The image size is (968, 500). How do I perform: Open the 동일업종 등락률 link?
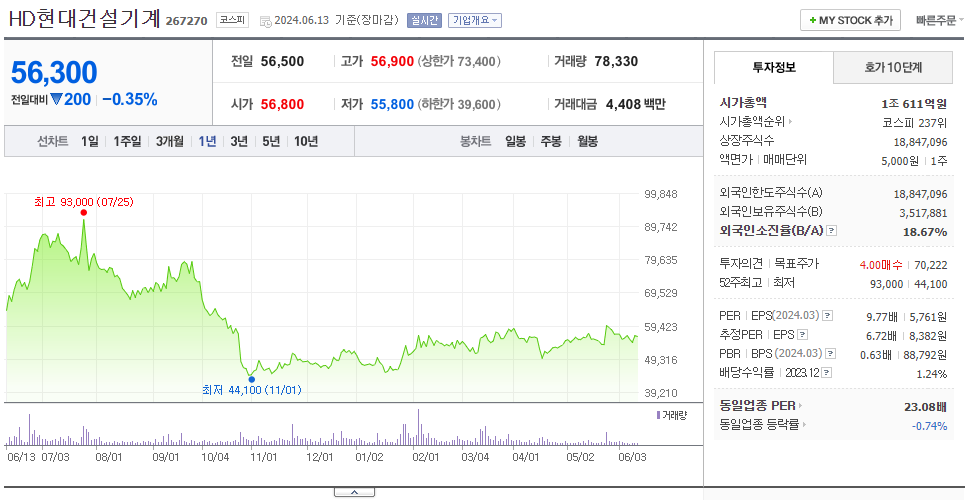(759, 425)
